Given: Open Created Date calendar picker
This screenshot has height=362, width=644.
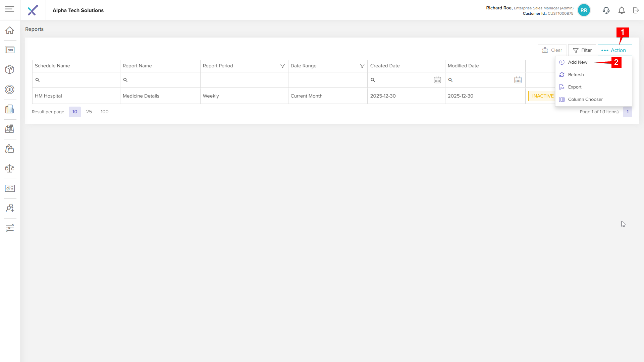Looking at the screenshot, I should click(x=437, y=80).
